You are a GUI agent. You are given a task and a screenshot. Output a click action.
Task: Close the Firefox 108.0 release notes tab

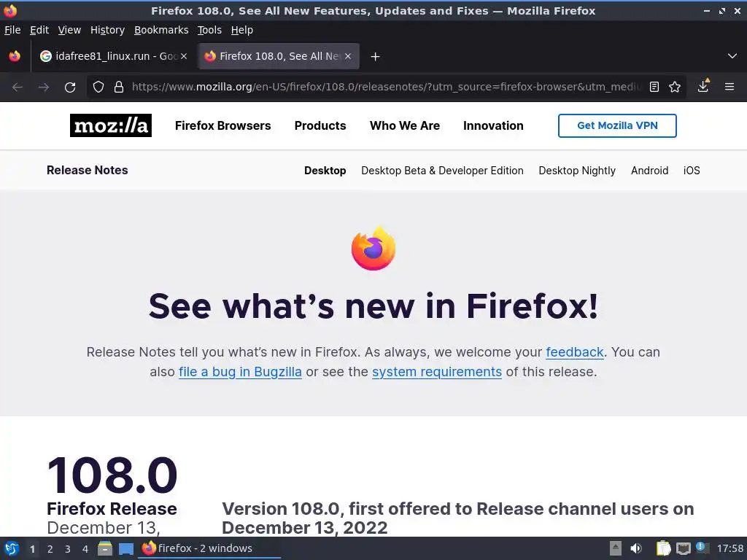[x=348, y=56]
